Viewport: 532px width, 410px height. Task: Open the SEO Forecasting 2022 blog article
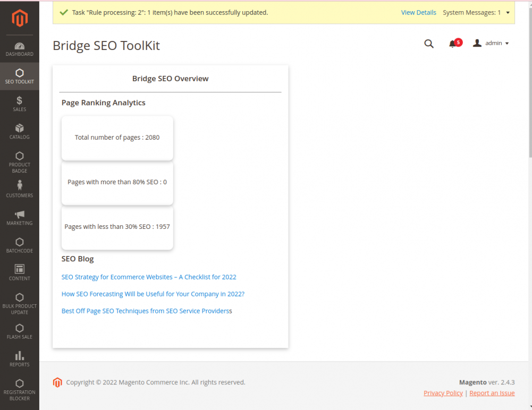[153, 294]
